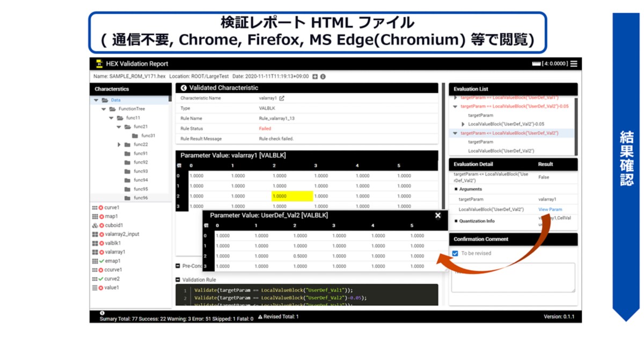Click the confirmation comment text area
Viewport: 644px width, 339px height.
(x=513, y=278)
